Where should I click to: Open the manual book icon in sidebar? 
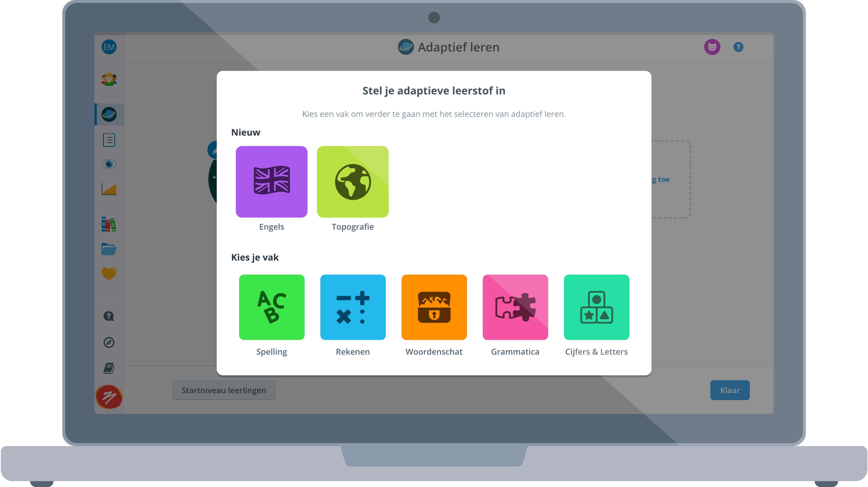(109, 368)
